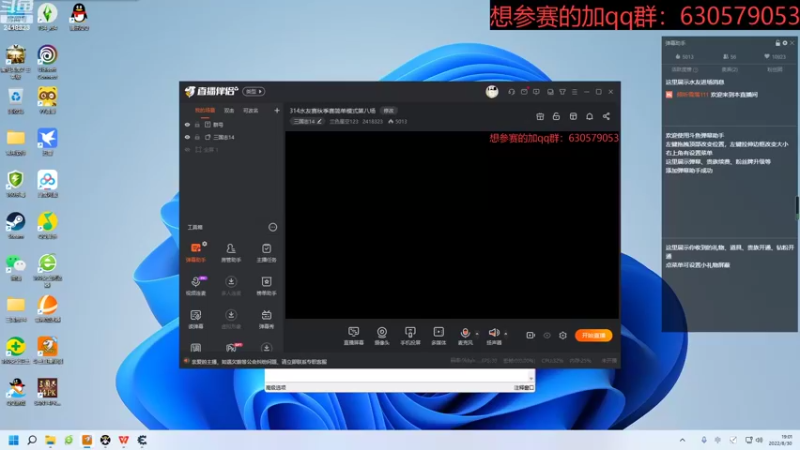Add a new scene with plus icon
Screen dimensions: 800x450
coord(277,110)
